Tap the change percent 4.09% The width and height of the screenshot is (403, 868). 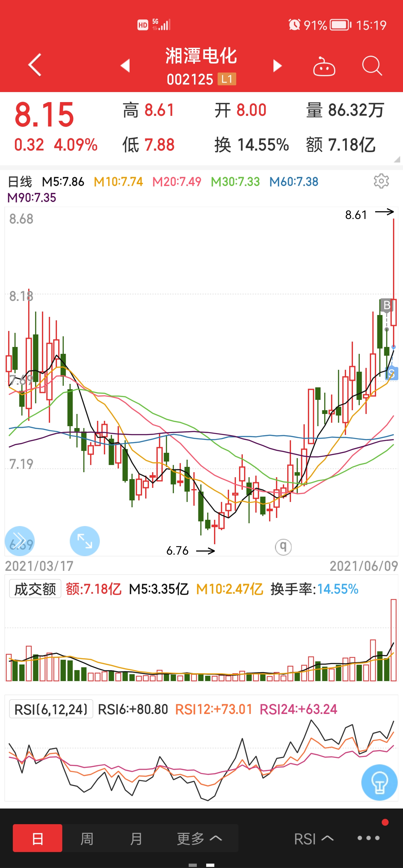click(76, 145)
